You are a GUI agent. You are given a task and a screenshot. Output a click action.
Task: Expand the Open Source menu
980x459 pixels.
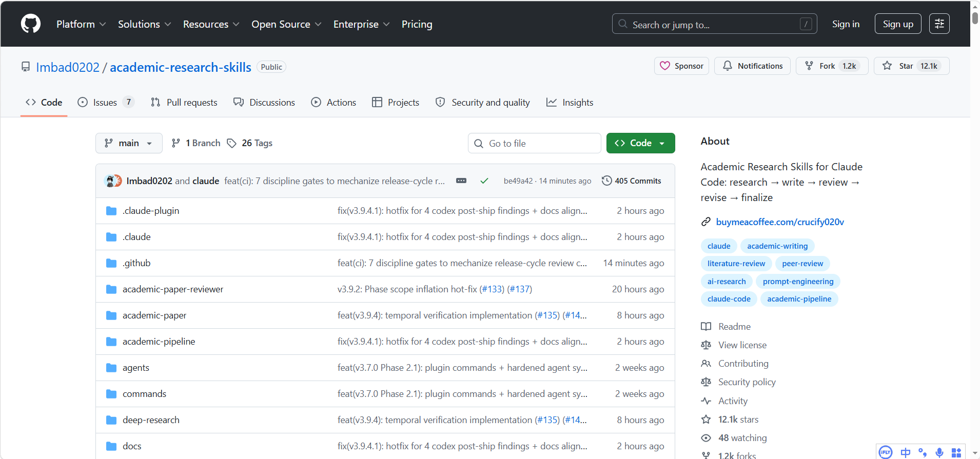tap(286, 24)
